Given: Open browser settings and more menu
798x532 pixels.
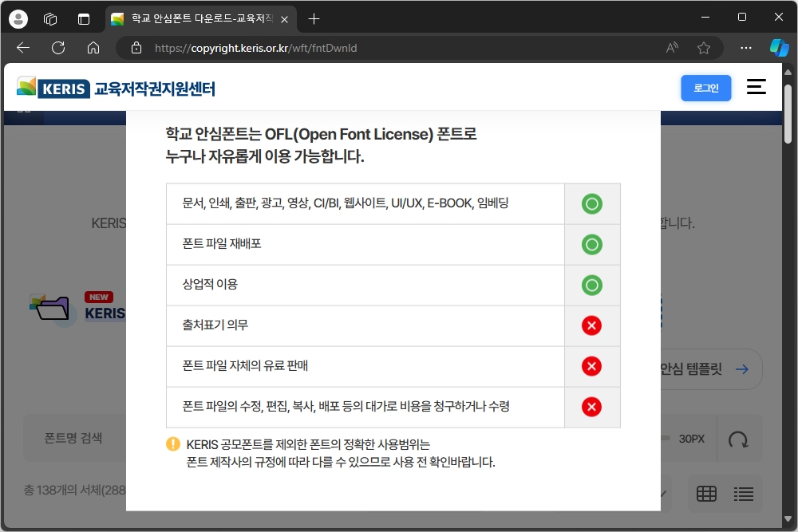Looking at the screenshot, I should click(x=745, y=48).
